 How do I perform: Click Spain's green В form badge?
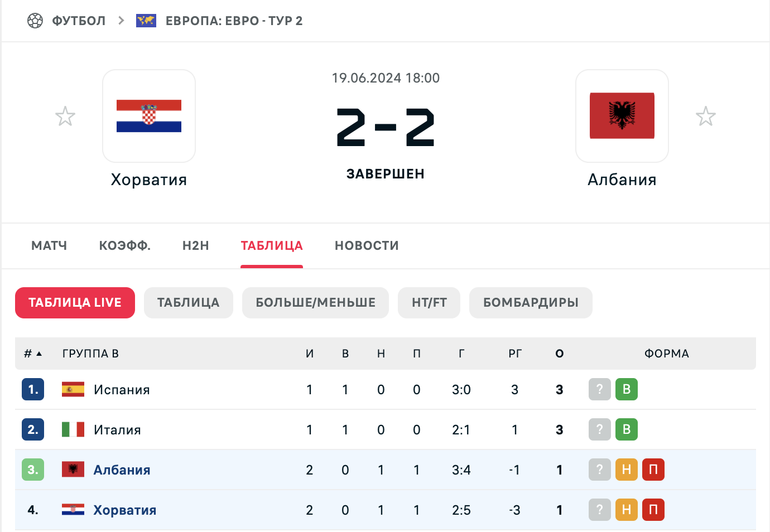627,389
